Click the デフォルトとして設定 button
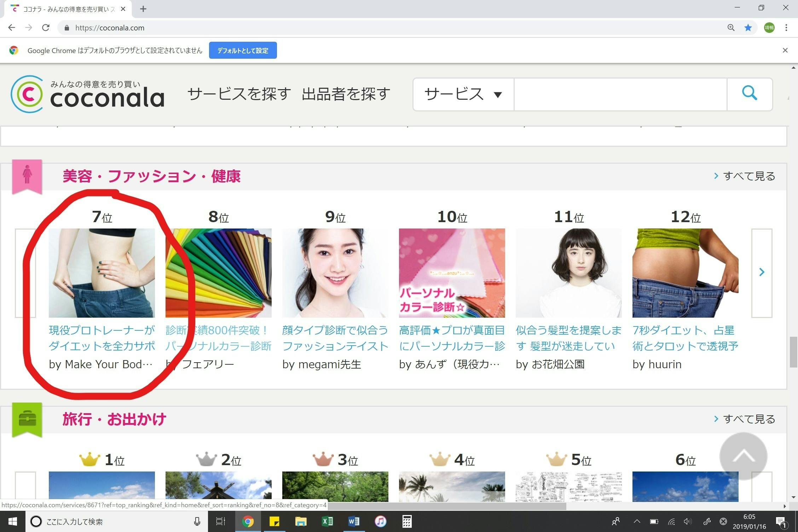The width and height of the screenshot is (798, 532). (x=243, y=50)
